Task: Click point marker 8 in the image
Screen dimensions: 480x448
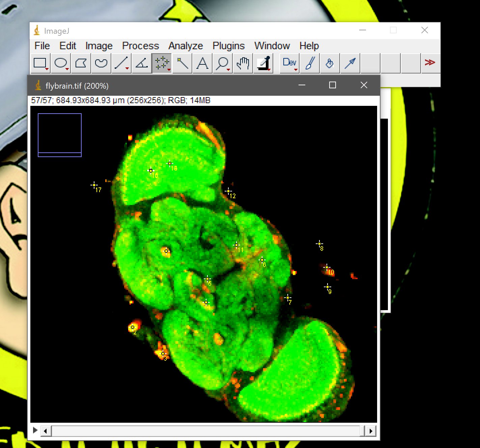Action: tap(319, 243)
